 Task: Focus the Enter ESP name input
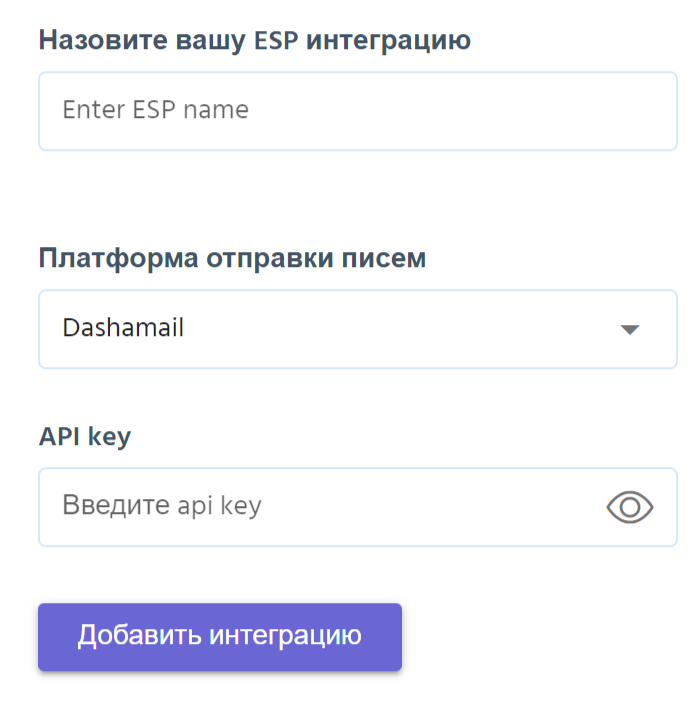[x=357, y=111]
